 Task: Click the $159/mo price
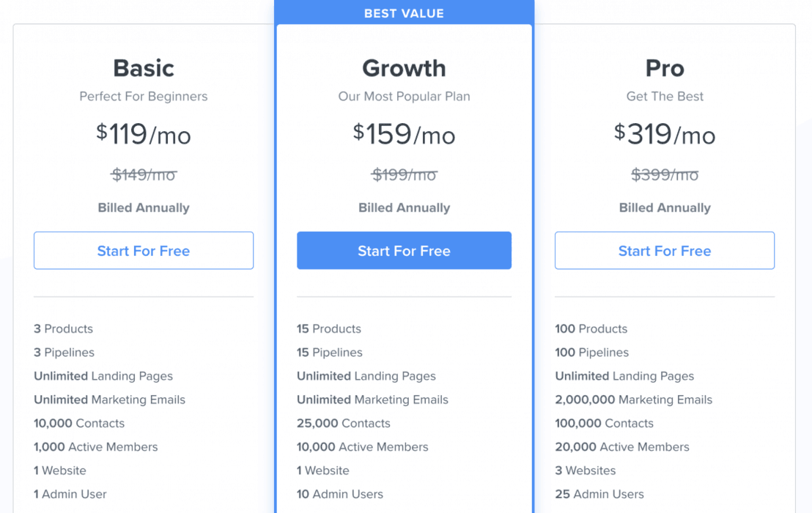tap(404, 134)
